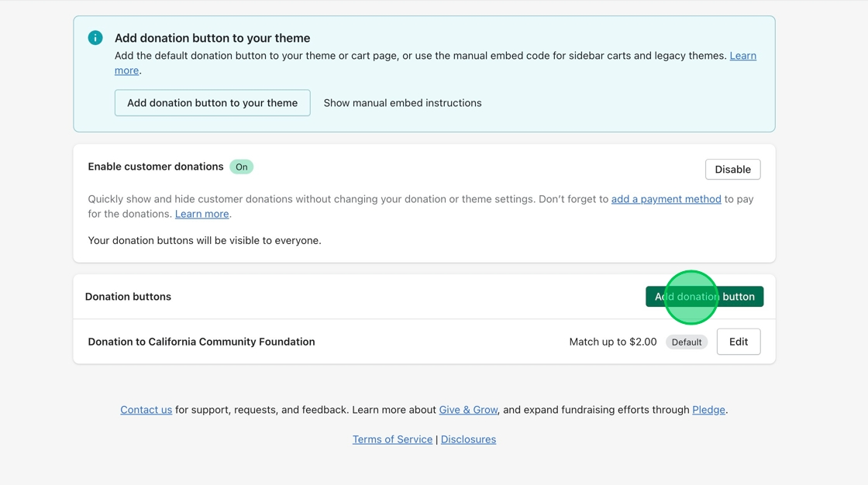Open the Learn more link in banner

point(743,56)
